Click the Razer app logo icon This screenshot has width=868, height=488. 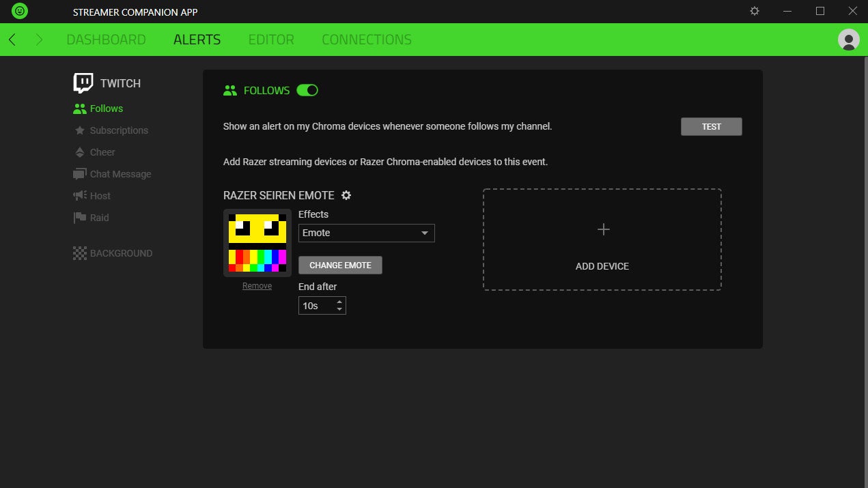[20, 12]
